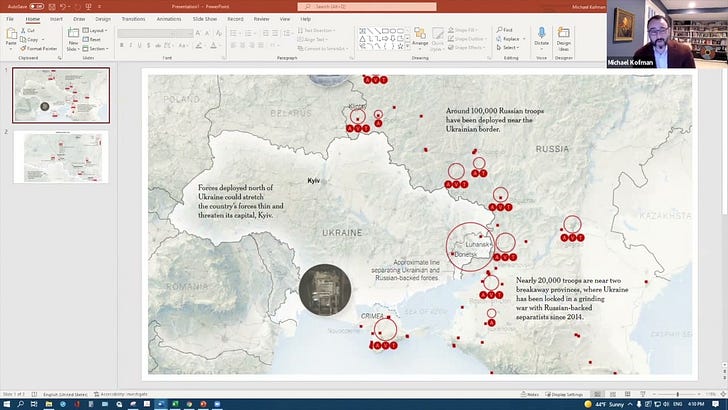Open the Shape Fill dropdown
728x410 pixels.
click(462, 30)
